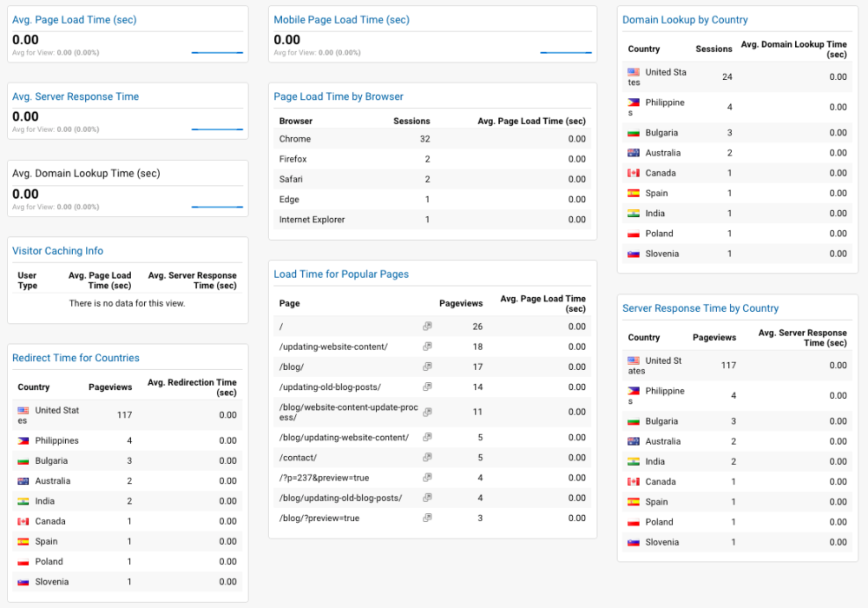Image resolution: width=868 pixels, height=608 pixels.
Task: Click the Redirect Time for Countries title
Action: [76, 358]
